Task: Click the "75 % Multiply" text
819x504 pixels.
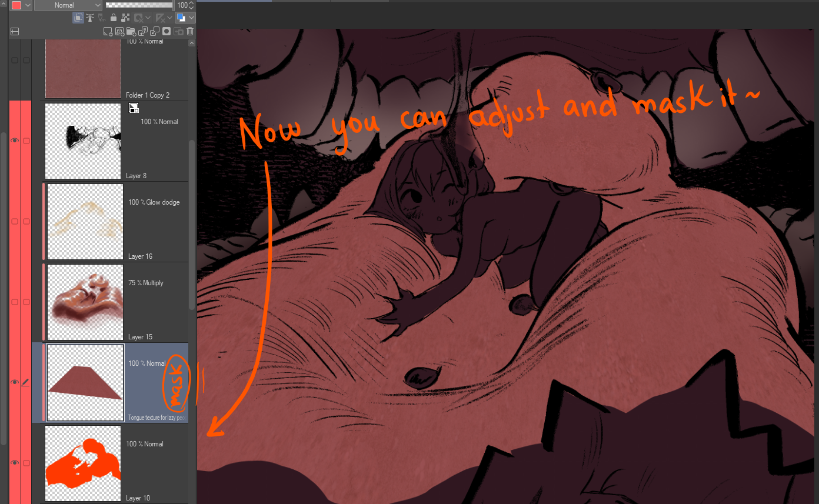Action: point(146,283)
